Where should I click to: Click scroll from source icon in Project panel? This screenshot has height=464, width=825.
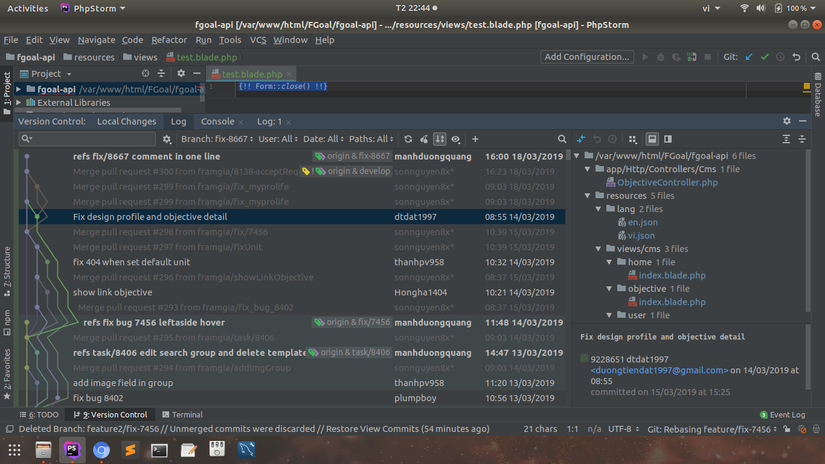145,74
